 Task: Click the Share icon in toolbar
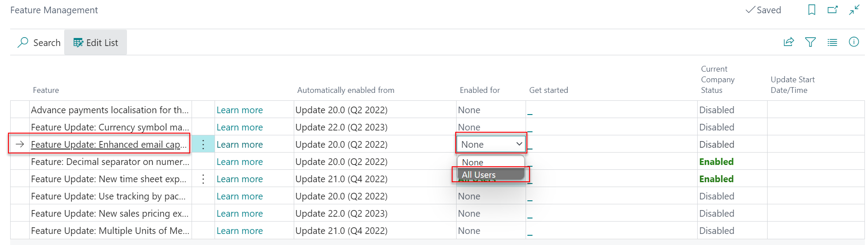(788, 42)
